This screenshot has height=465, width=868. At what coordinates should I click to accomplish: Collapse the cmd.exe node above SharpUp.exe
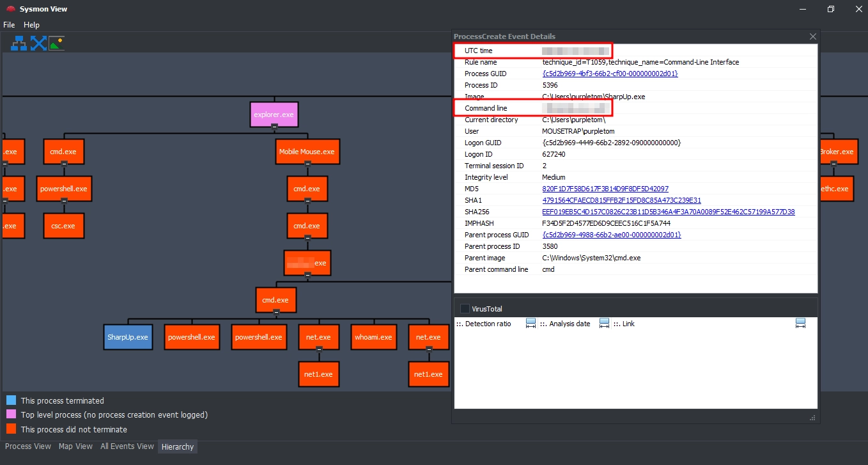[276, 312]
